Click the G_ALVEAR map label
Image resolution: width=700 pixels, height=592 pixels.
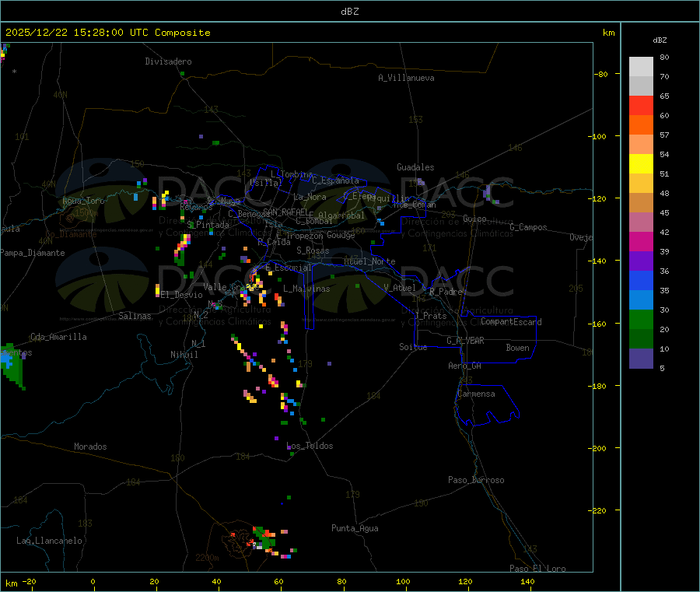[x=465, y=341]
